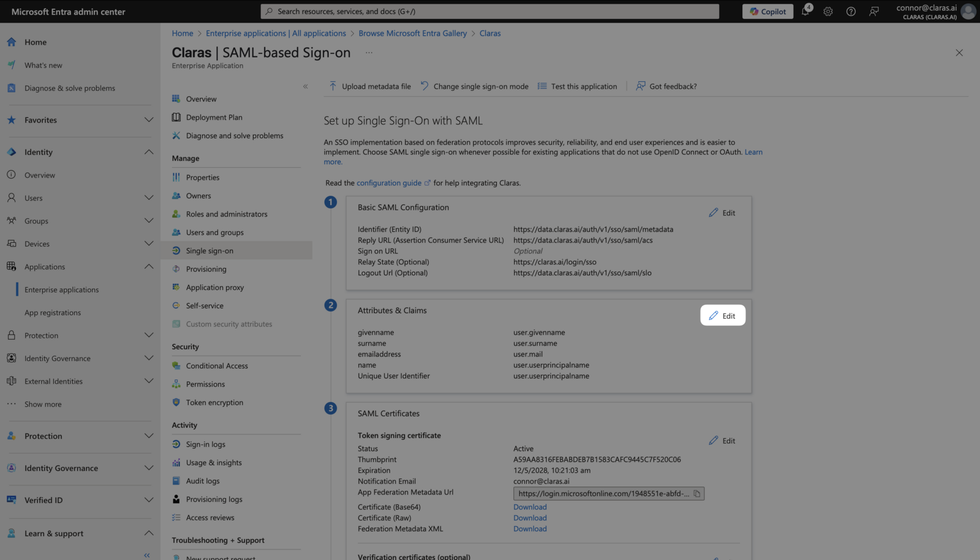The image size is (980, 560).
Task: Go to Browse Microsoft Entra Gallery breadcrumb
Action: 413,33
